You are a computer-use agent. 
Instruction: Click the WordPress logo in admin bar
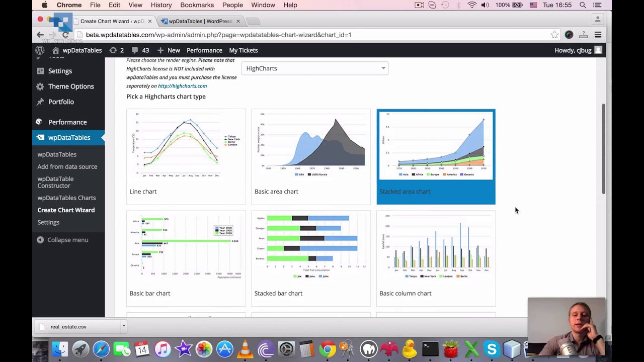click(40, 50)
